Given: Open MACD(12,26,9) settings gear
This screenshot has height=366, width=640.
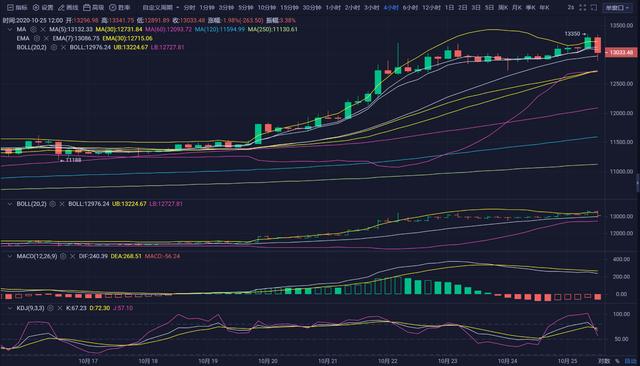Looking at the screenshot, I should coord(63,256).
